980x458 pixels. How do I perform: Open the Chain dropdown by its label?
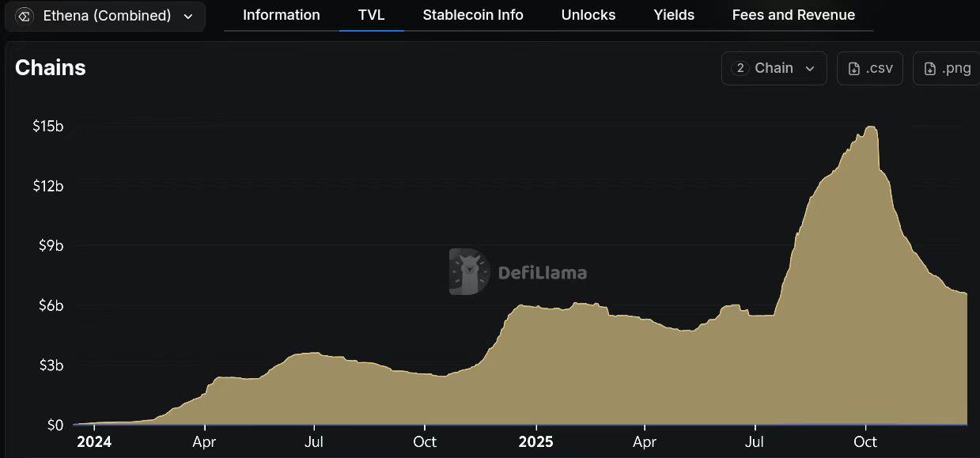pyautogui.click(x=774, y=68)
